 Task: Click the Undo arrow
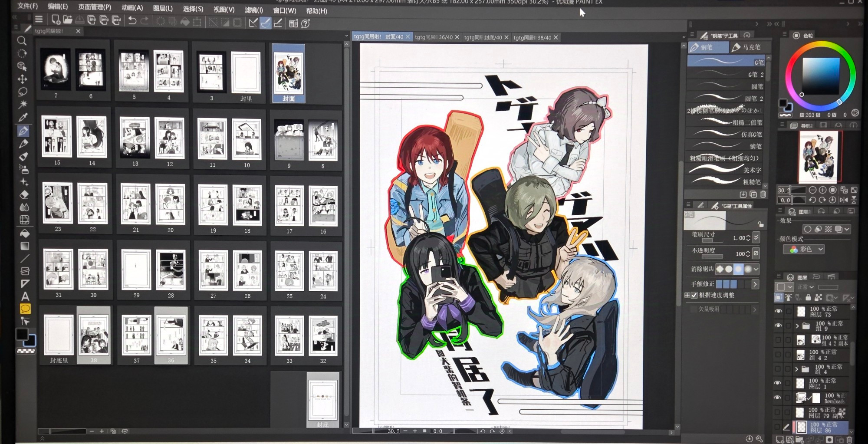coord(132,20)
